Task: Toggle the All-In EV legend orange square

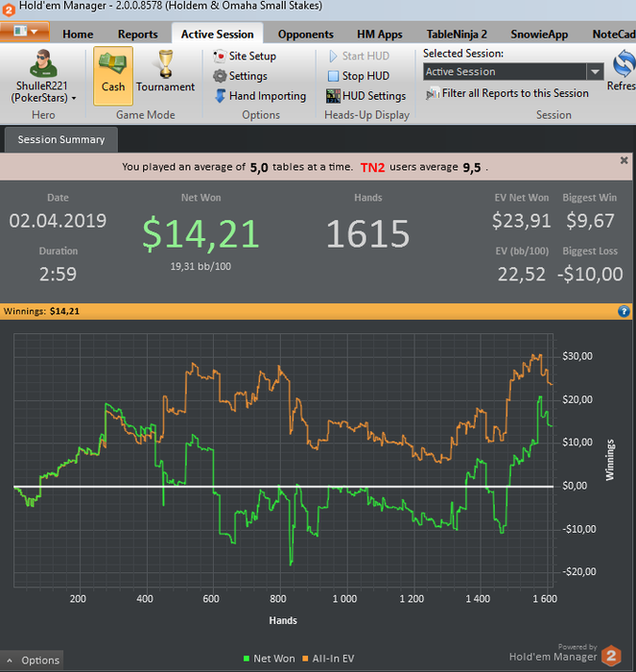Action: pos(305,659)
